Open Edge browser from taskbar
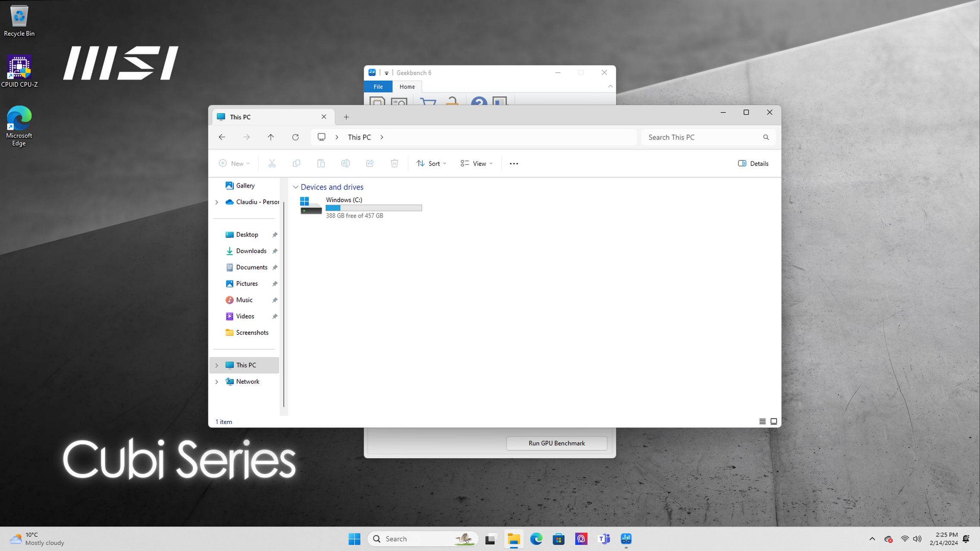The height and width of the screenshot is (551, 980). point(536,539)
